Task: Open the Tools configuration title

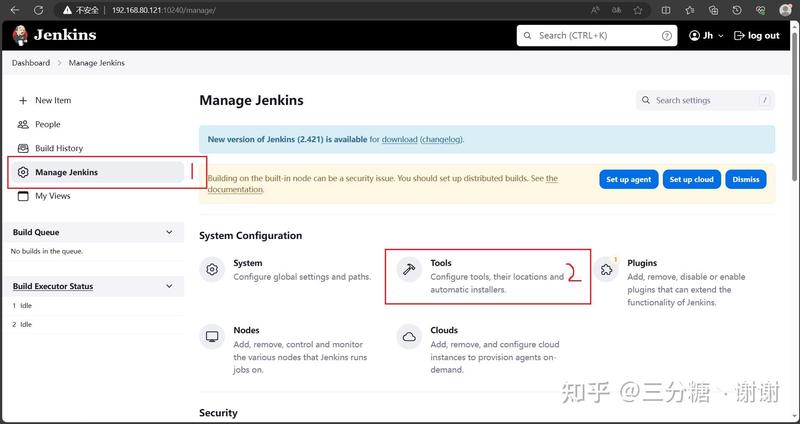Action: click(441, 263)
